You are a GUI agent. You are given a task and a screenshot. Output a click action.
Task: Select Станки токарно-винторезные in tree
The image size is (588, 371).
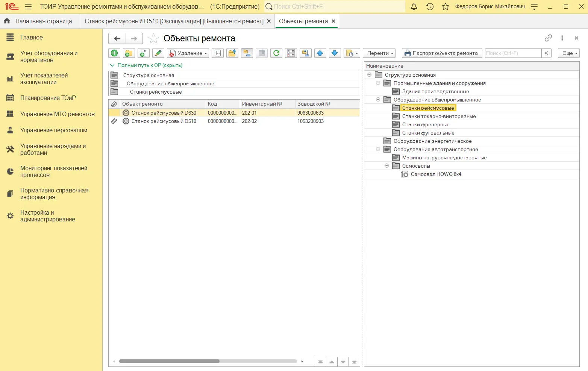[x=439, y=116]
